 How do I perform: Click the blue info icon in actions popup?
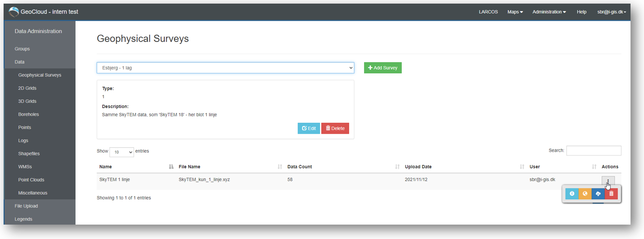pyautogui.click(x=572, y=194)
